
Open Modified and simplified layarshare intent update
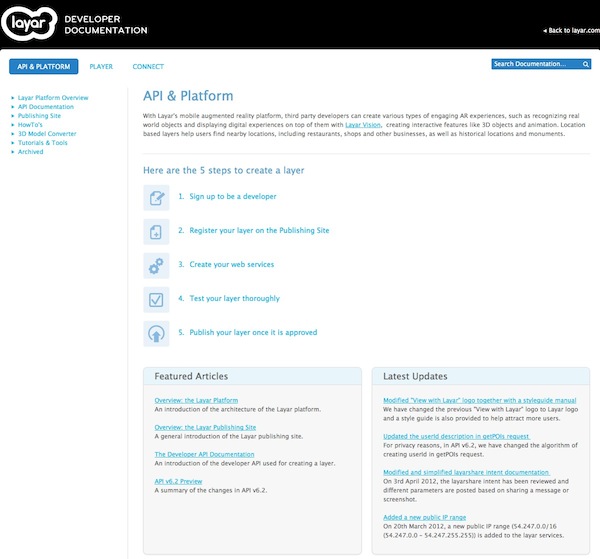pyautogui.click(x=466, y=472)
